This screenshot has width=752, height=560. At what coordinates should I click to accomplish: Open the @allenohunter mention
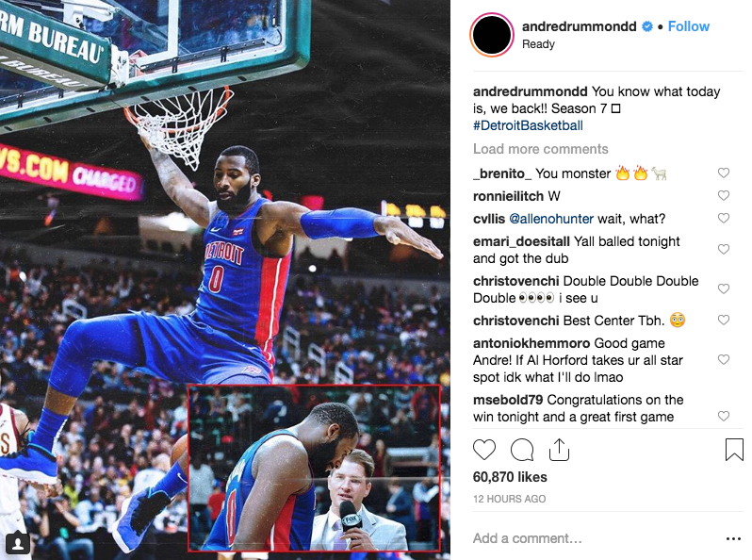551,219
